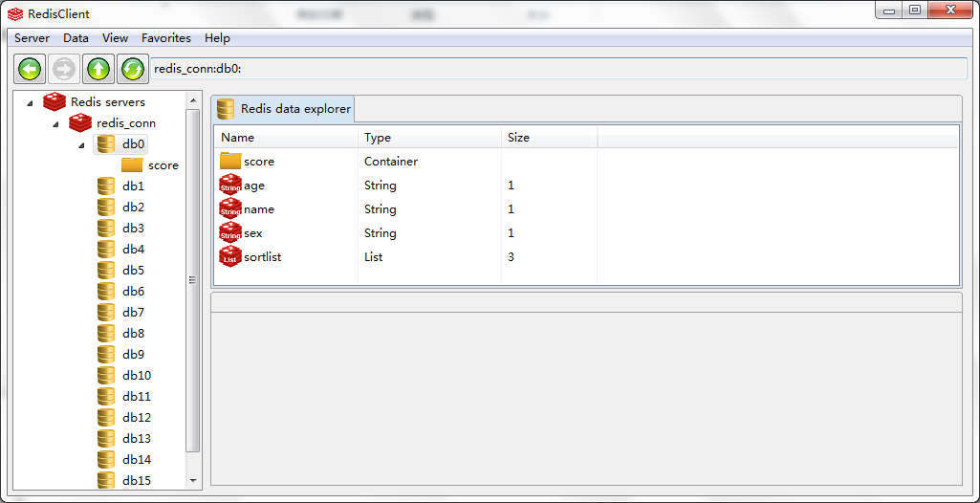Viewport: 980px width, 503px height.
Task: Click the Redis servers root icon
Action: pyautogui.click(x=54, y=101)
